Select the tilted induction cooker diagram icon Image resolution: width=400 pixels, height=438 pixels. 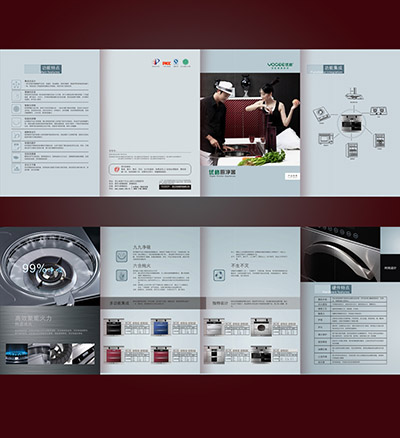(321, 114)
